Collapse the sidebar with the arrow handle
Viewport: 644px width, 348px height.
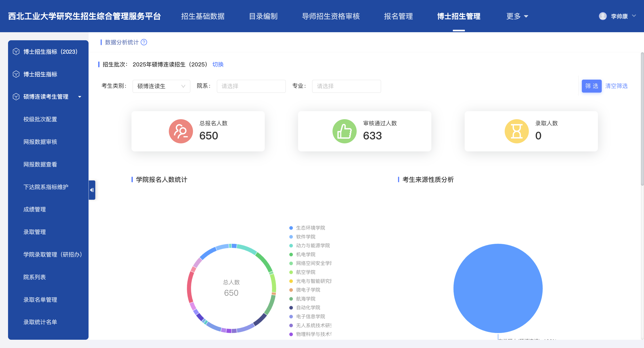[92, 190]
